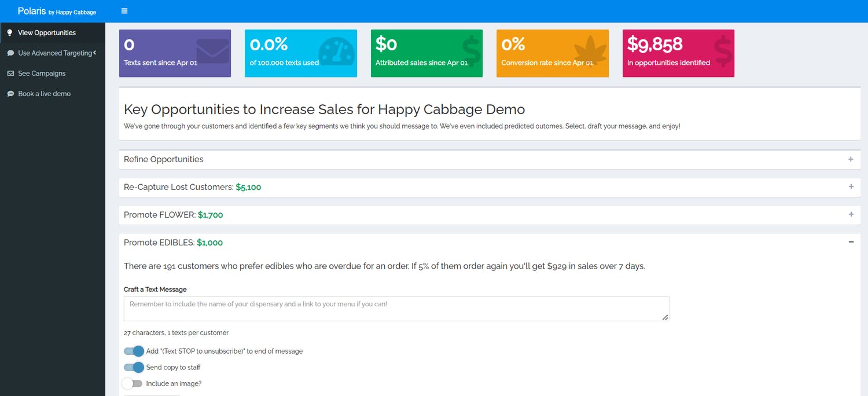
Task: Click inside the Craft a Text Message field
Action: pos(396,309)
